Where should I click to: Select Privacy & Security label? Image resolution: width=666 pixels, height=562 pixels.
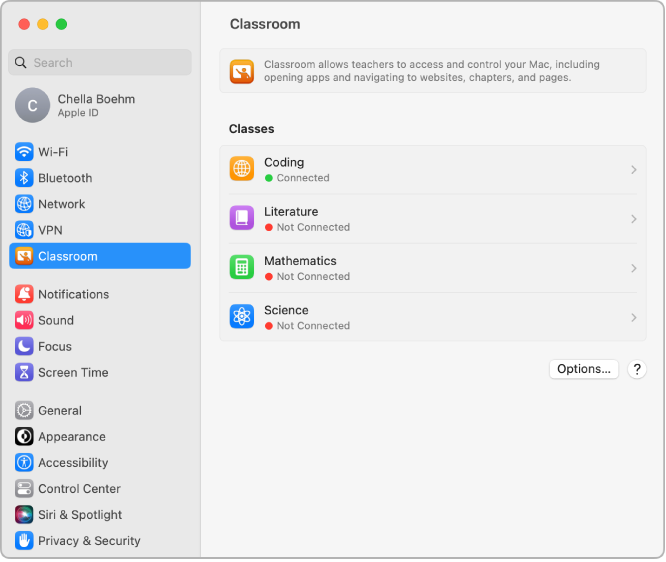(x=89, y=541)
